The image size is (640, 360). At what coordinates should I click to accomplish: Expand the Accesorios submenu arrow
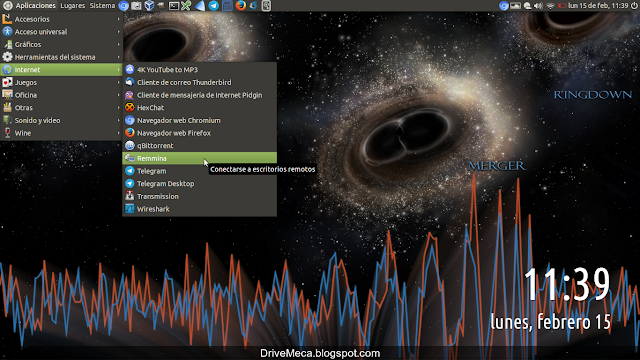click(x=118, y=19)
